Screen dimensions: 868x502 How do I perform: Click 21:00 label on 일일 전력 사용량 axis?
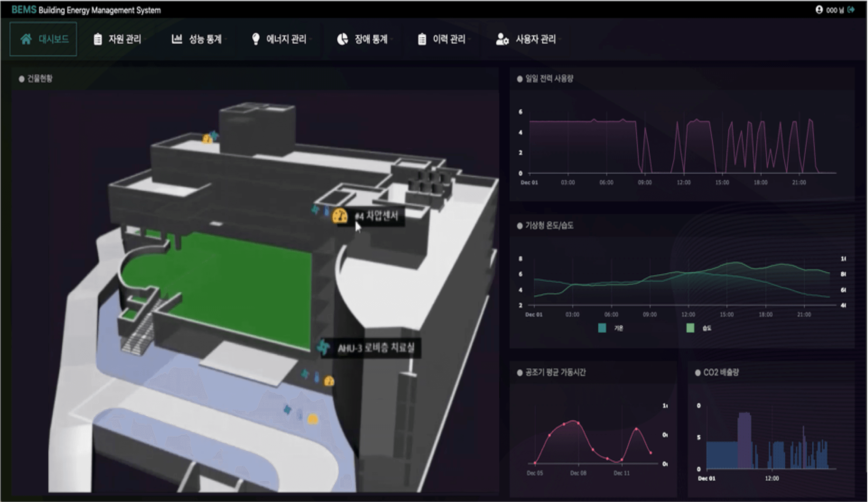tap(799, 182)
